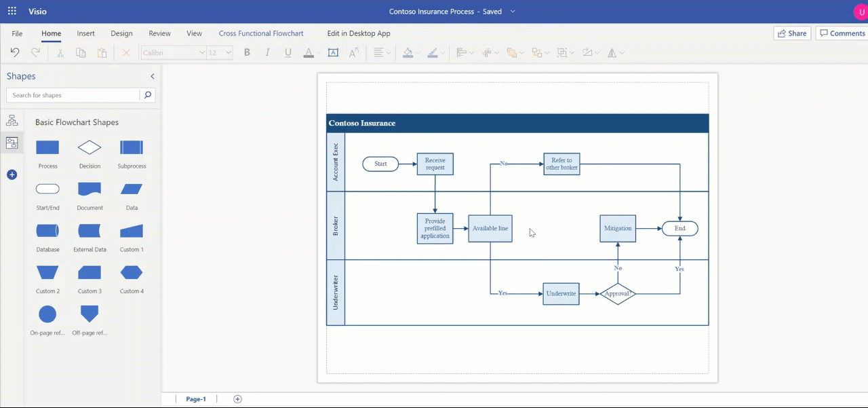The width and height of the screenshot is (868, 408).
Task: Click the Paste icon
Action: point(102,52)
